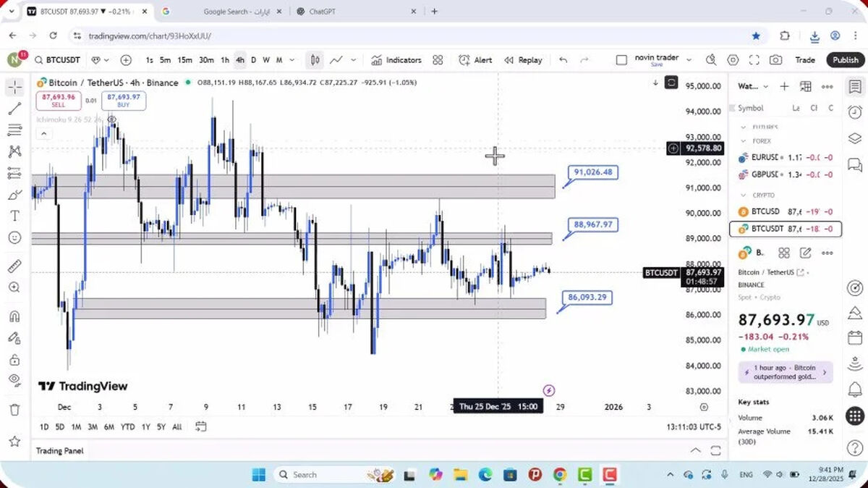
Task: Open chart settings hexagon icon
Action: tap(733, 60)
